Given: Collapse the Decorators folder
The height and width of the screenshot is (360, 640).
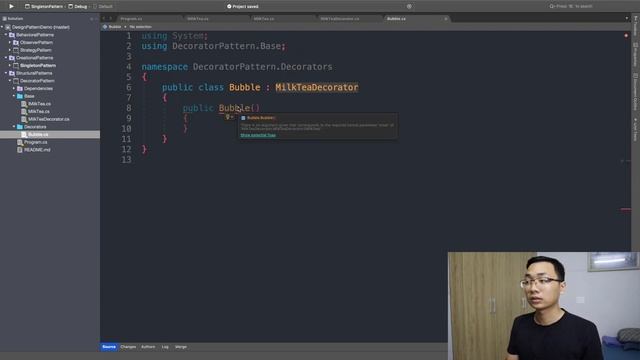Looking at the screenshot, I should pyautogui.click(x=14, y=127).
